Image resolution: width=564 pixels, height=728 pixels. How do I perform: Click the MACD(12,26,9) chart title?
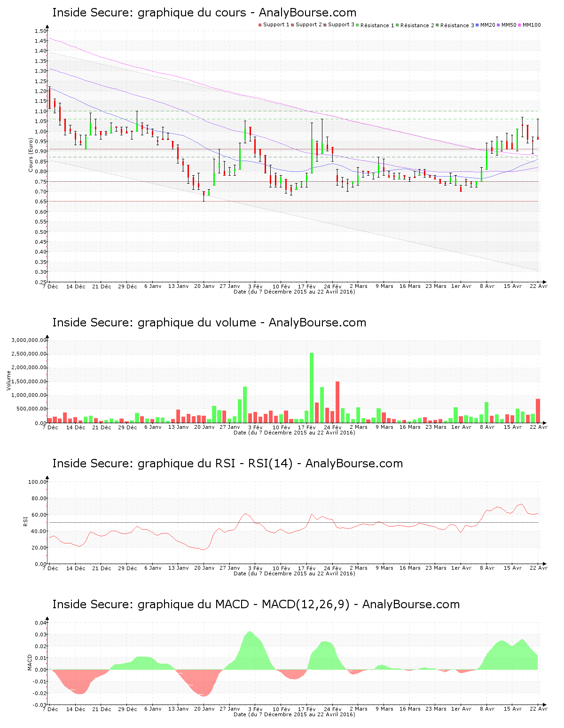click(x=256, y=604)
